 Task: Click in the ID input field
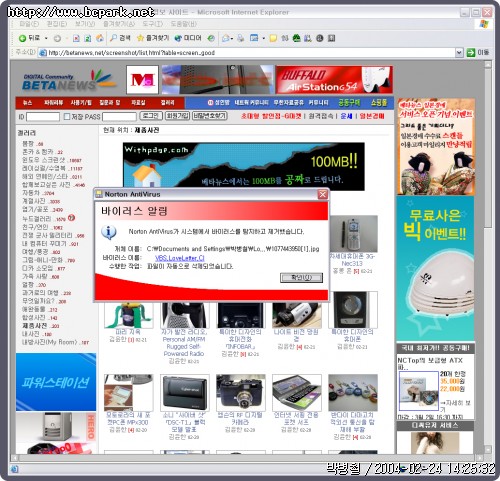click(x=43, y=117)
